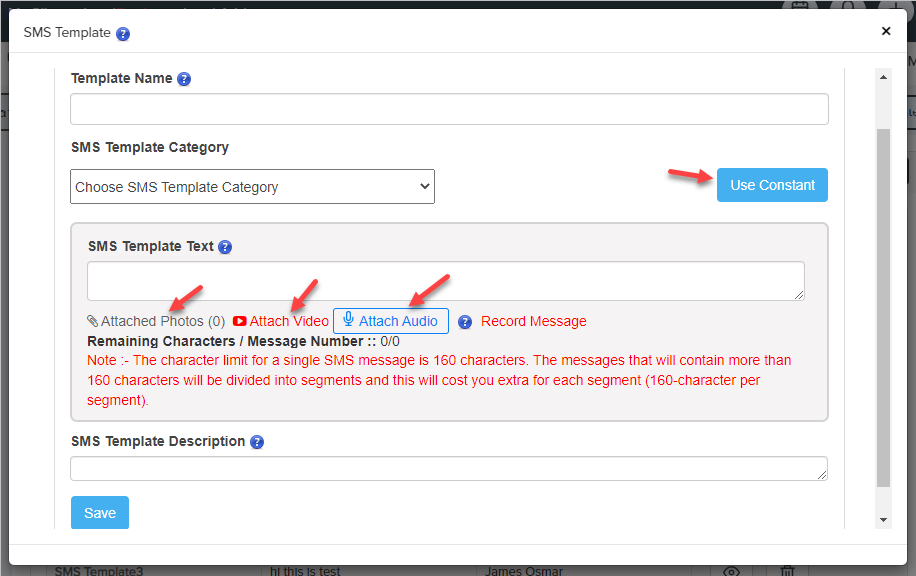Screen dimensions: 916x576
Task: Click into the SMS Template Text area
Action: pyautogui.click(x=445, y=281)
